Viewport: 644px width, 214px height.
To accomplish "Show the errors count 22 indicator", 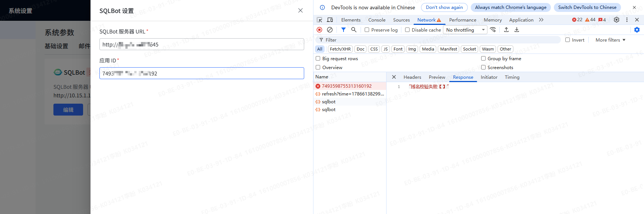I will pyautogui.click(x=577, y=20).
